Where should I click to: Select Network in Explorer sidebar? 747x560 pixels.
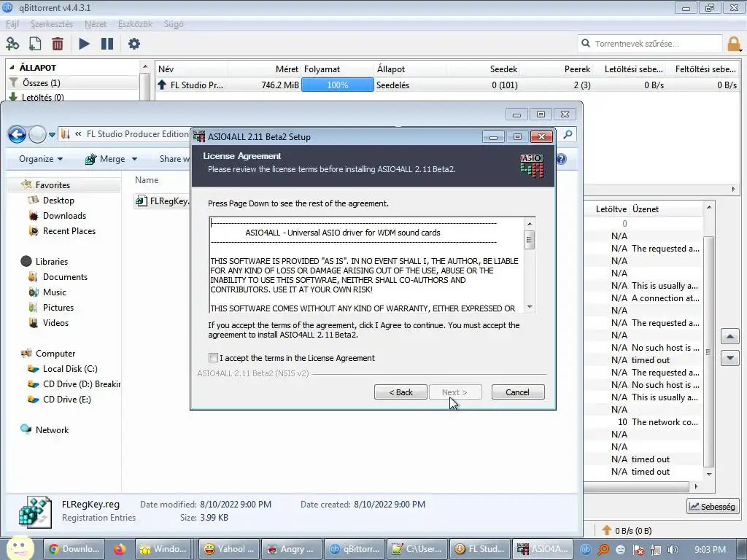(x=52, y=429)
